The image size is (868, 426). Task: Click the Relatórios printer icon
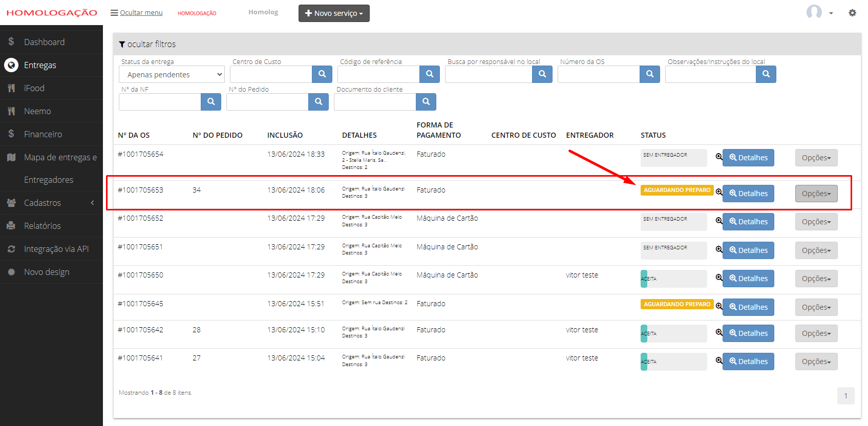click(x=11, y=226)
